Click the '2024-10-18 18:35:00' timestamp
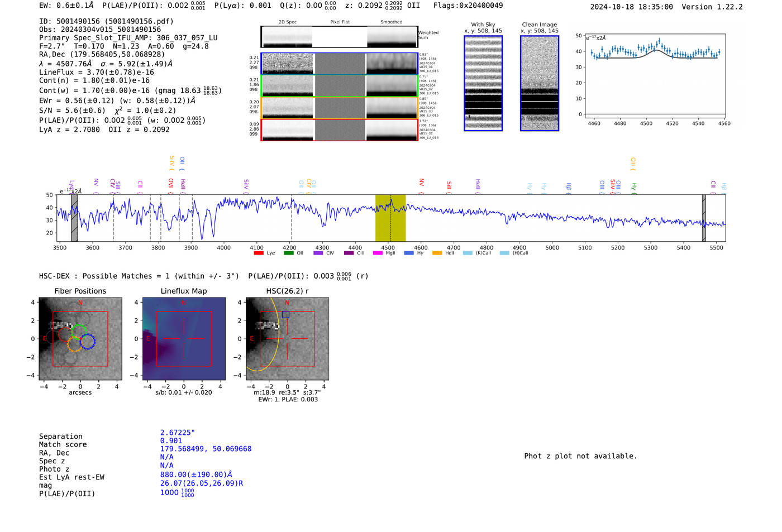The width and height of the screenshot is (782, 532). pyautogui.click(x=632, y=7)
